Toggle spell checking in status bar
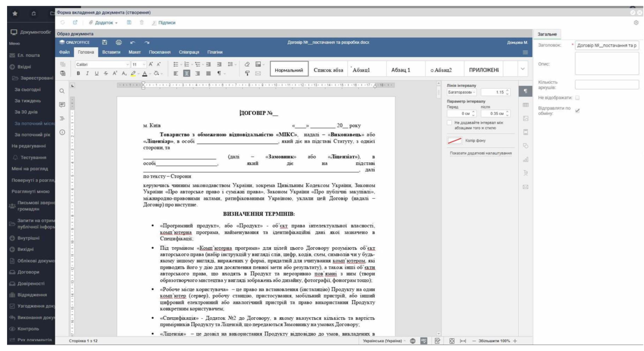Image resolution: width=644 pixels, height=351 pixels. 424,341
